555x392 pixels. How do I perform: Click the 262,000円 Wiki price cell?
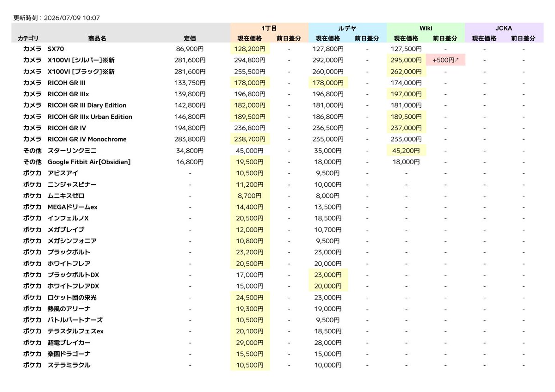(x=406, y=71)
